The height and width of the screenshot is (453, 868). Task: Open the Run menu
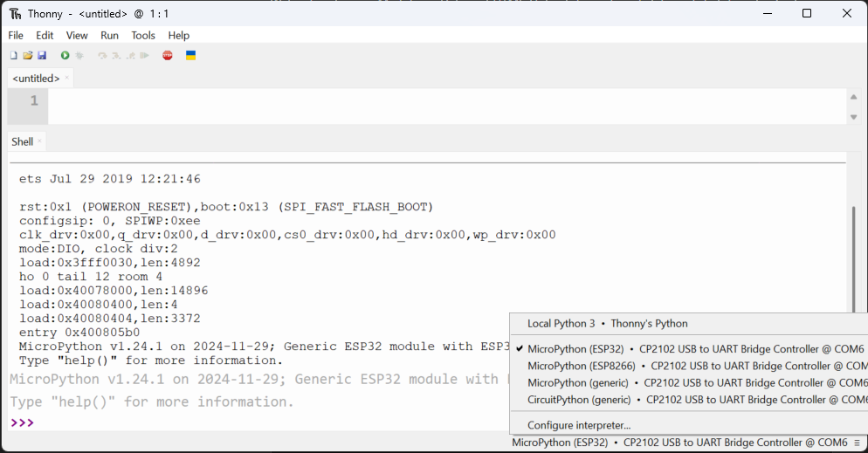(109, 36)
